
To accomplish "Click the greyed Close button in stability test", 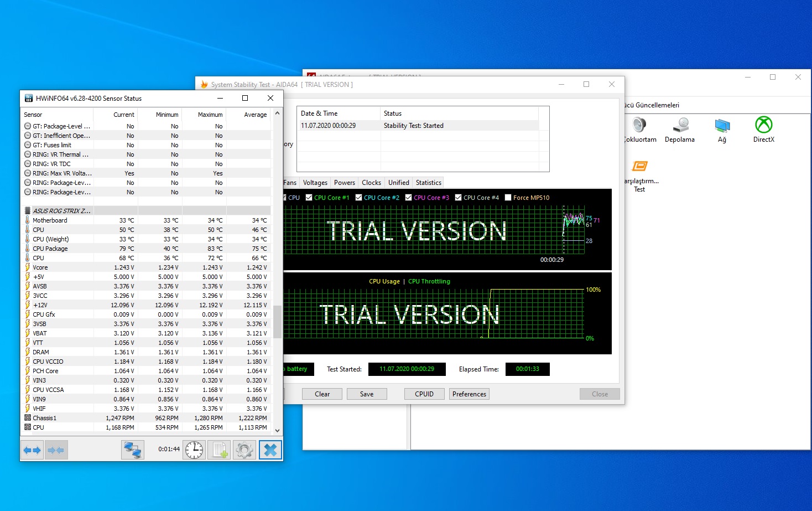I will click(600, 394).
